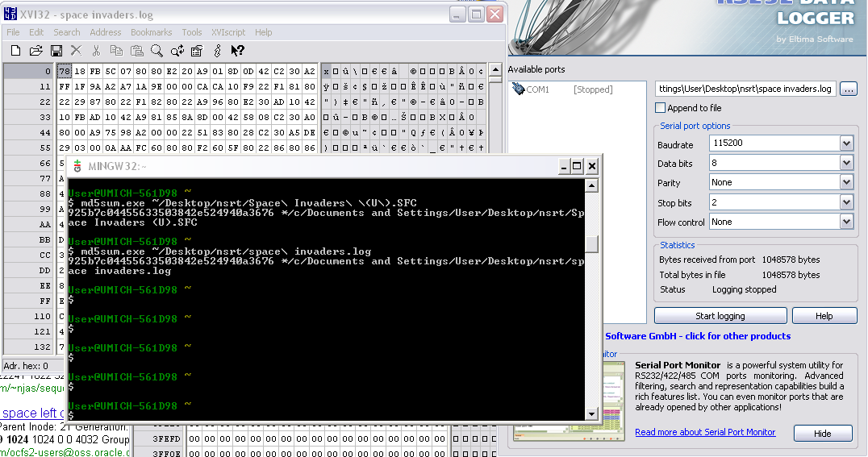
Task: Click the Hide button in the Serial Port Monitor panel
Action: point(823,433)
